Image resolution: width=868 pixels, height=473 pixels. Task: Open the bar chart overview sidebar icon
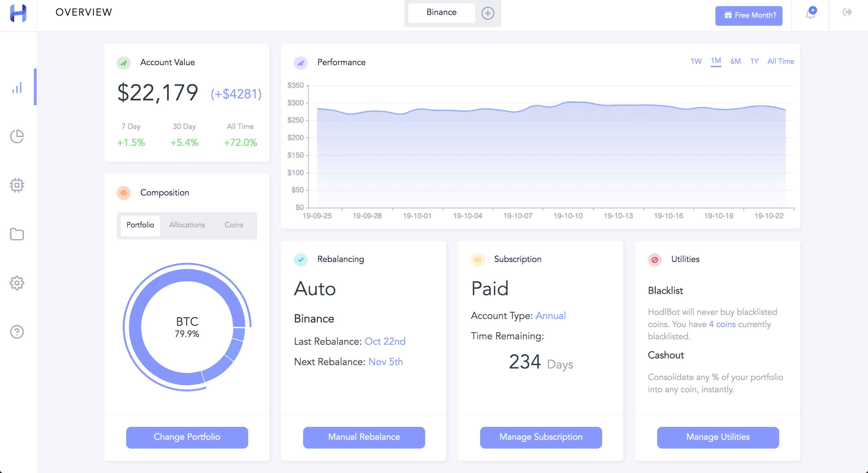click(x=17, y=88)
